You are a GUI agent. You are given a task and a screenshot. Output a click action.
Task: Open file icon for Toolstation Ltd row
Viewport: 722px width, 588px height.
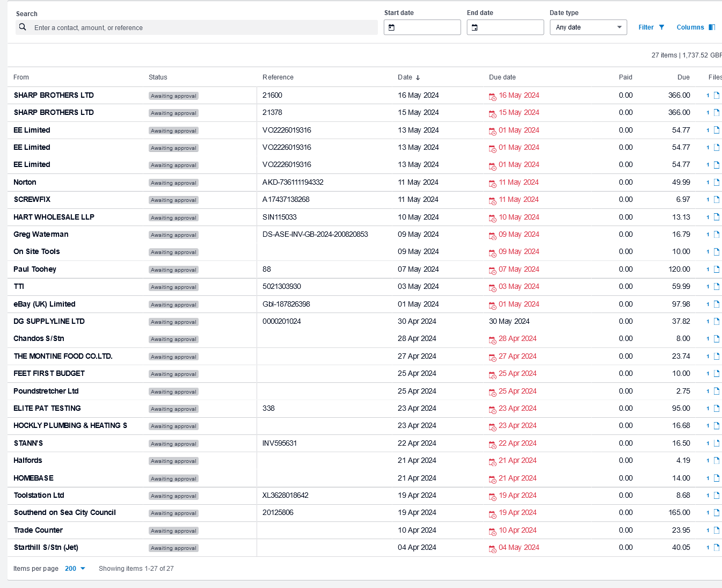coord(716,496)
